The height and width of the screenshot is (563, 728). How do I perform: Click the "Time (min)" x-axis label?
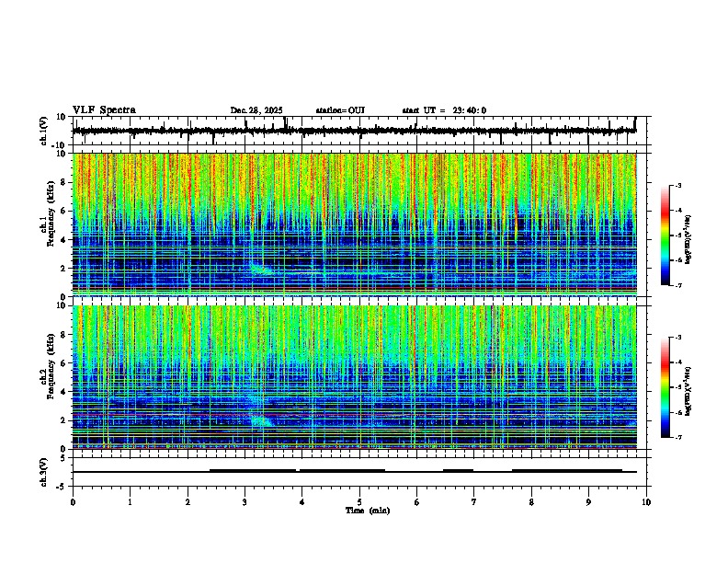pyautogui.click(x=368, y=511)
